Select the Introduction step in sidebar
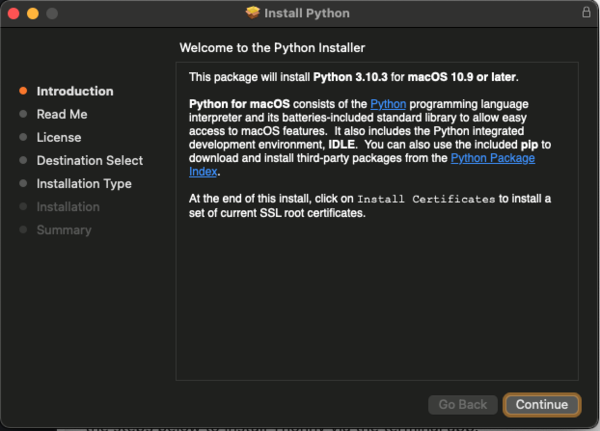This screenshot has width=600, height=431. tap(75, 91)
